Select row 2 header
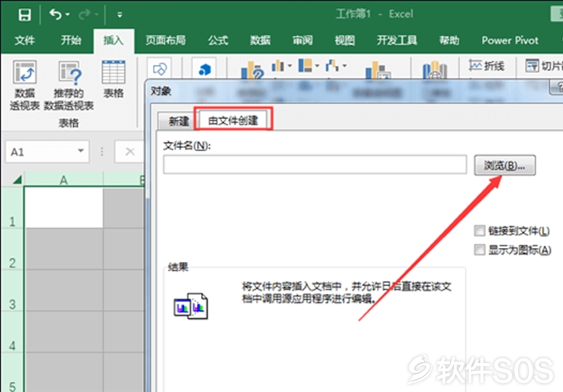Viewport: 563px width, 392px height. point(12,248)
